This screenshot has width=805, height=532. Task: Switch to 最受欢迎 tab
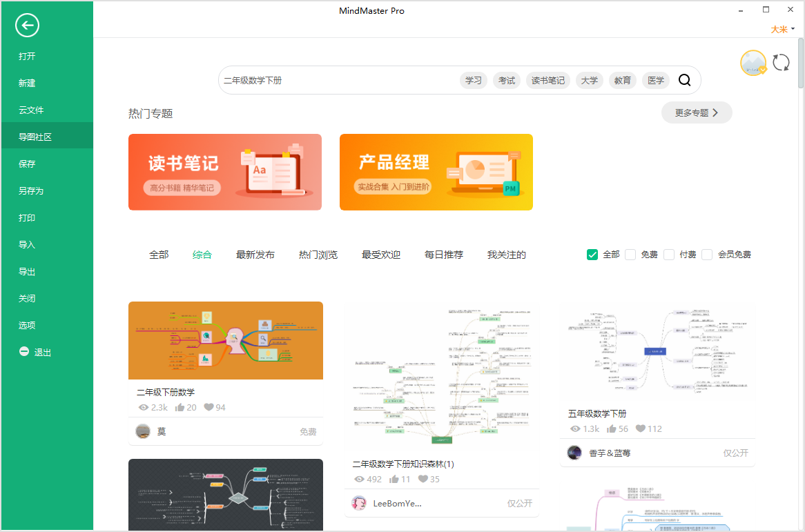pyautogui.click(x=381, y=255)
